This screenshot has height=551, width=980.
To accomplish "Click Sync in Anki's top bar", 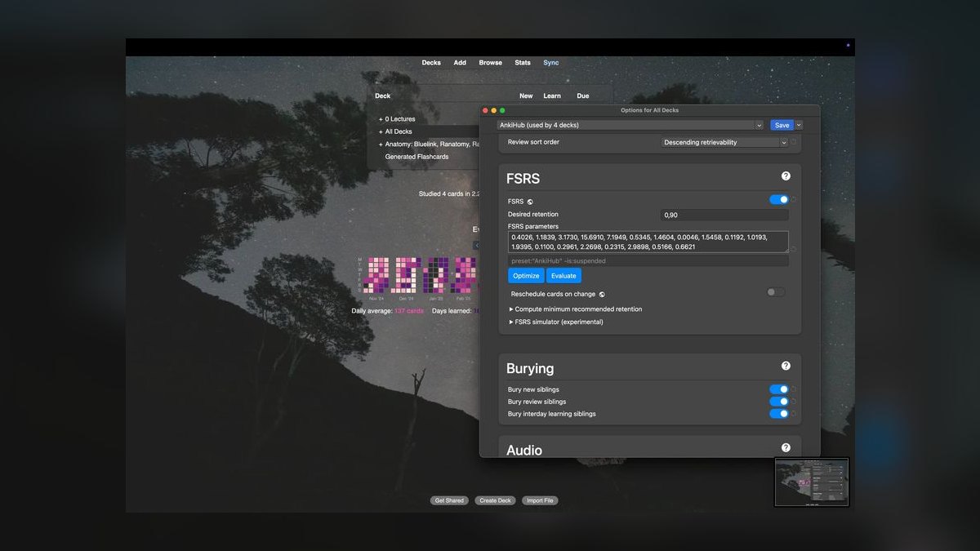I will (551, 63).
